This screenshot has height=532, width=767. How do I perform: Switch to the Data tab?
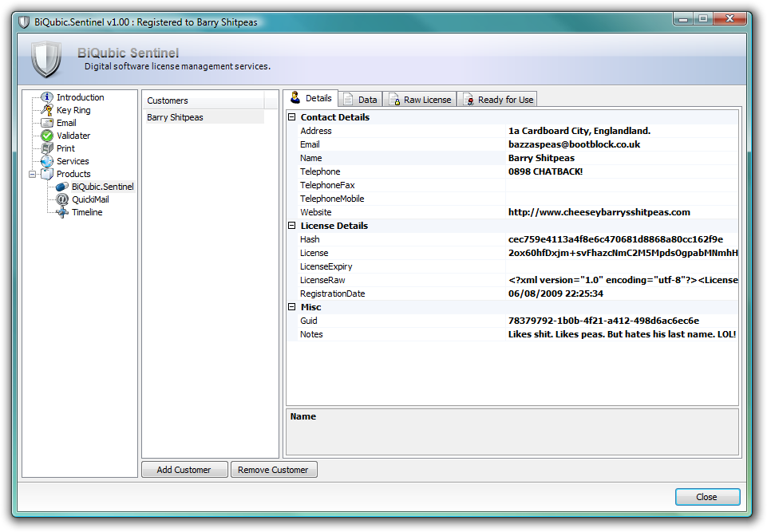359,99
